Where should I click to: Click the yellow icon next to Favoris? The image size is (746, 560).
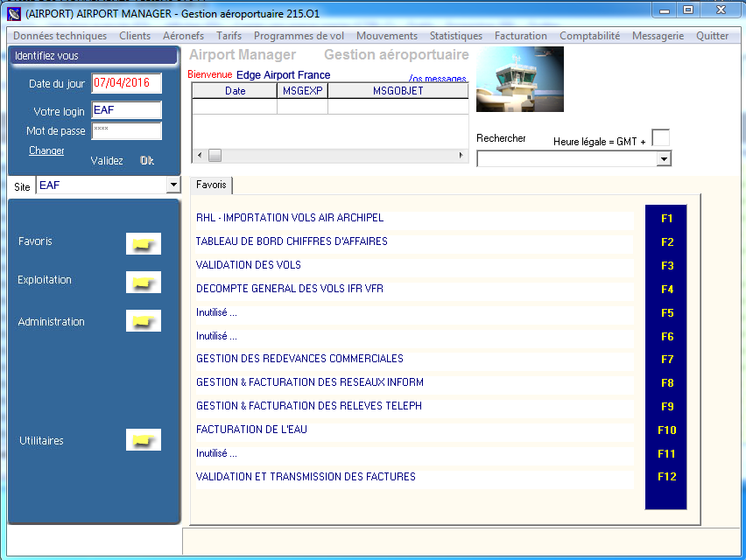(144, 243)
